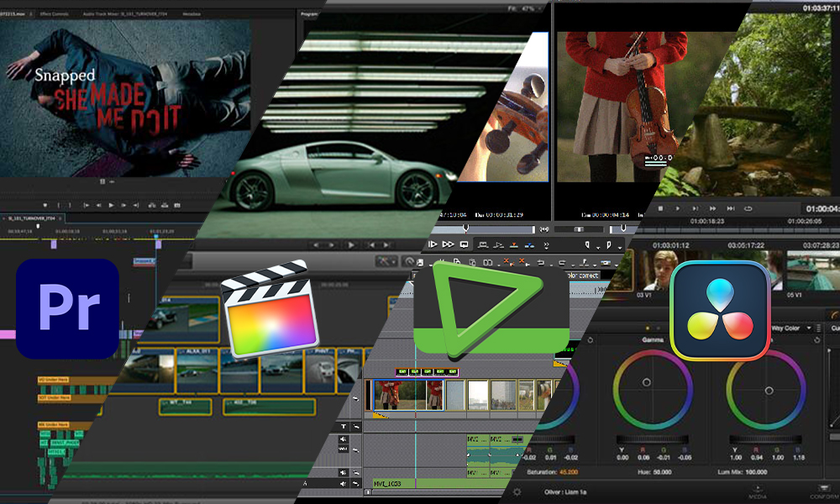Set out point on EDIUS recorder
The width and height of the screenshot is (840, 504).
pos(608,244)
